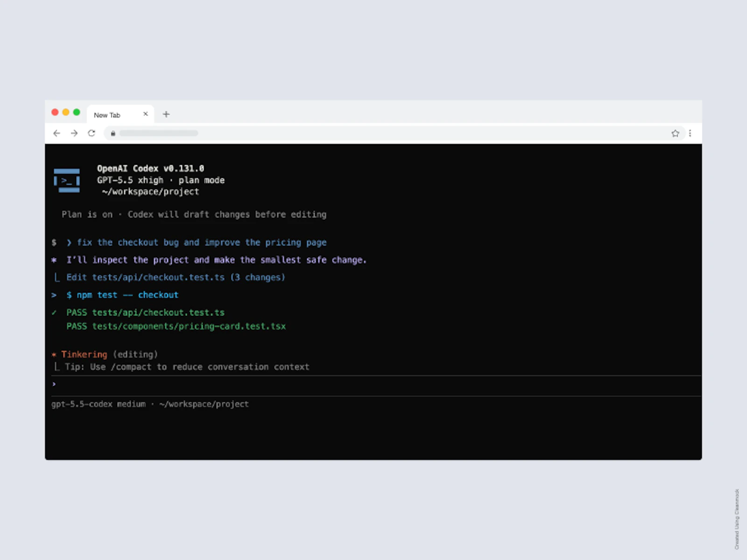The width and height of the screenshot is (747, 560).
Task: Click the 'OpenAI Codex v0.131.0' title text
Action: click(150, 168)
